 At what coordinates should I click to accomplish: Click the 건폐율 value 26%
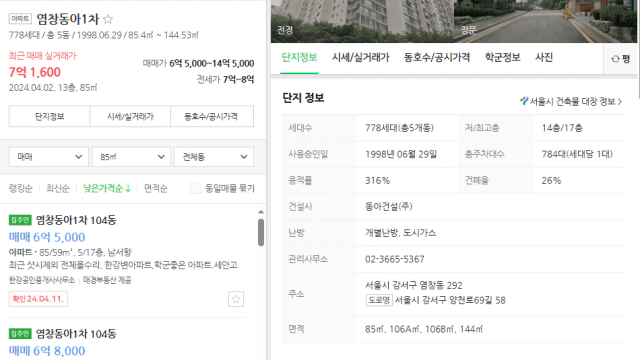click(551, 180)
